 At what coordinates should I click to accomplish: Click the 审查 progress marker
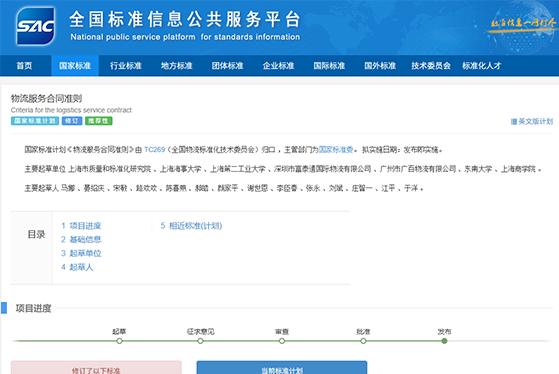[282, 341]
